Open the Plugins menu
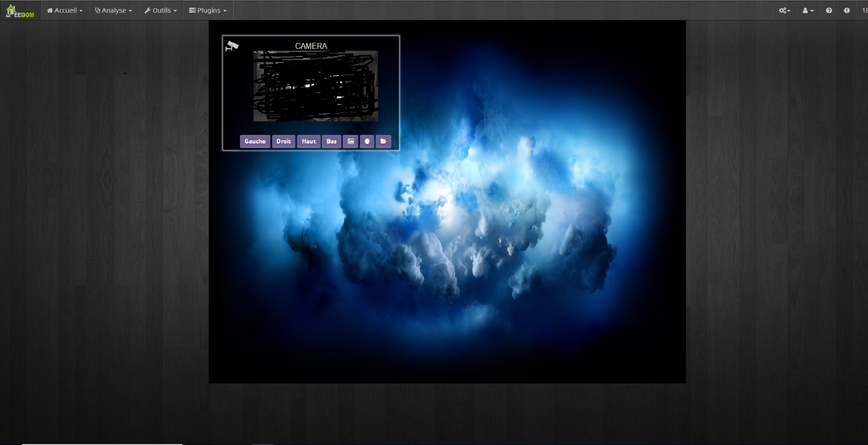868x445 pixels. (208, 10)
